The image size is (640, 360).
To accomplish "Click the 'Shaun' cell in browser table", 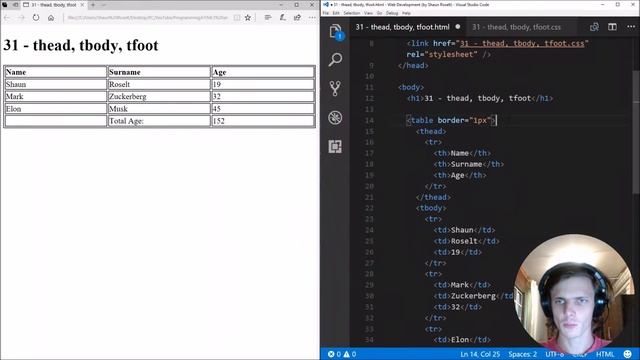I will (x=56, y=84).
